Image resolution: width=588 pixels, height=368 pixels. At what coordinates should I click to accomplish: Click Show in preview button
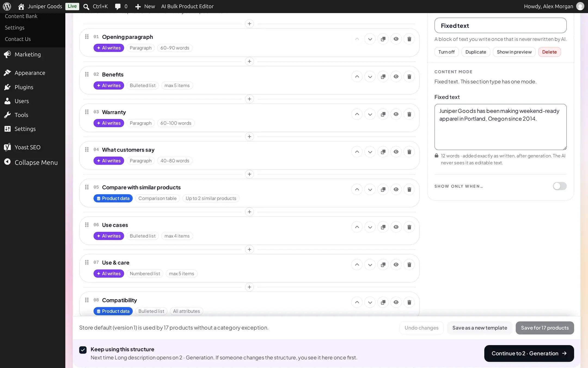pos(514,52)
